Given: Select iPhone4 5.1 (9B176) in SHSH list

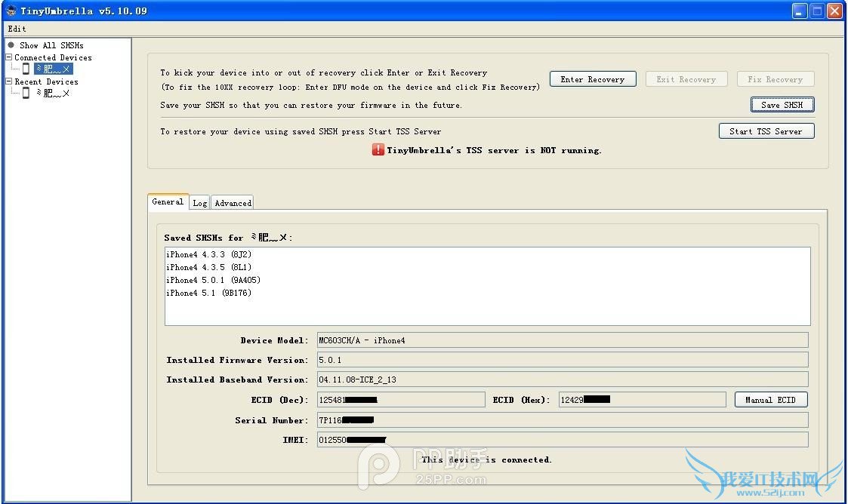Looking at the screenshot, I should click(208, 293).
